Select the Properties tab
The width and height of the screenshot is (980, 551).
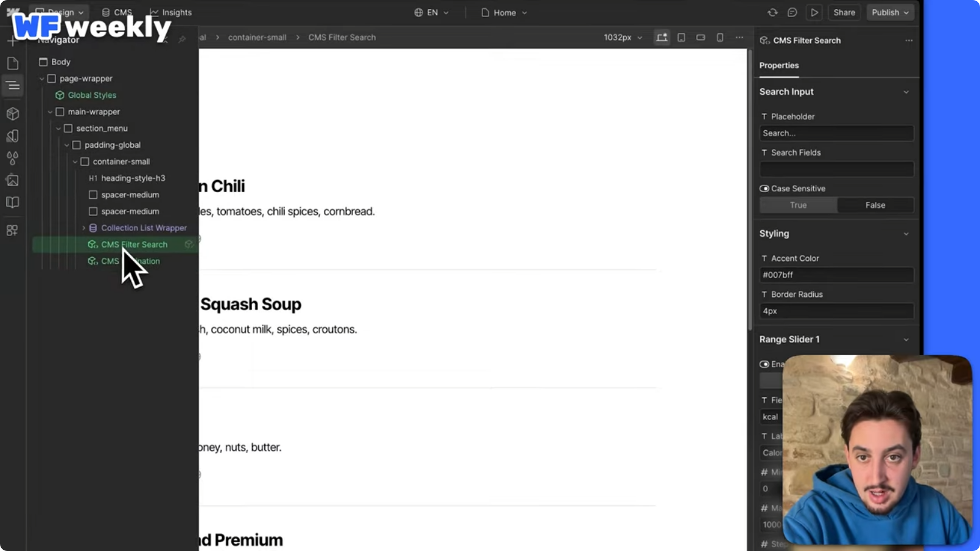tap(779, 65)
